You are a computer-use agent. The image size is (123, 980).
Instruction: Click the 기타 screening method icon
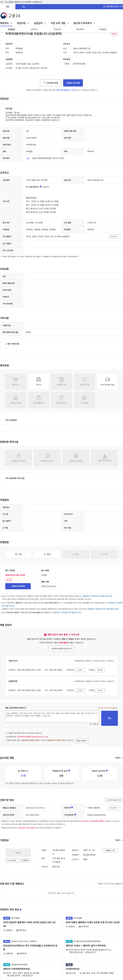tap(104, 554)
